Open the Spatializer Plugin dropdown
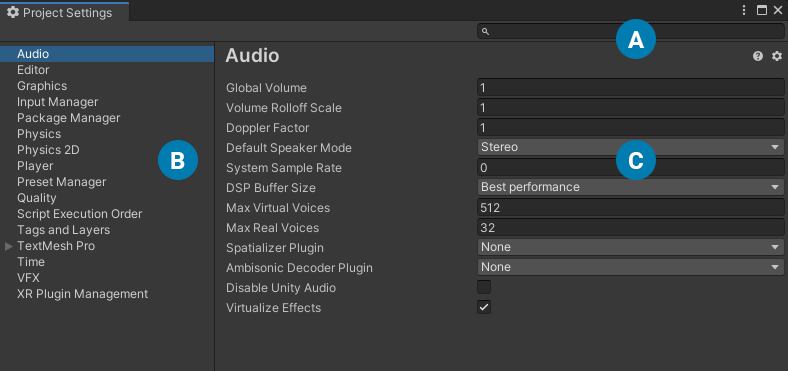788x371 pixels. click(631, 247)
